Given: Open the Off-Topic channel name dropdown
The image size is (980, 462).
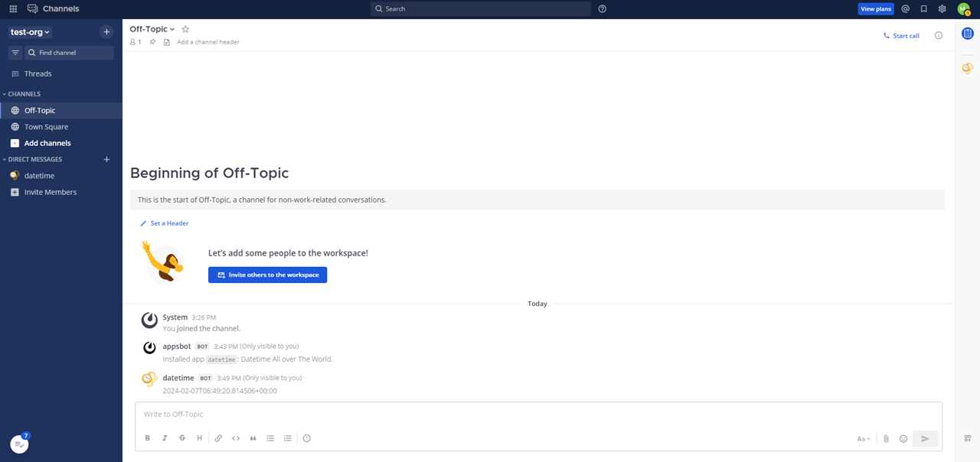Looking at the screenshot, I should point(152,28).
